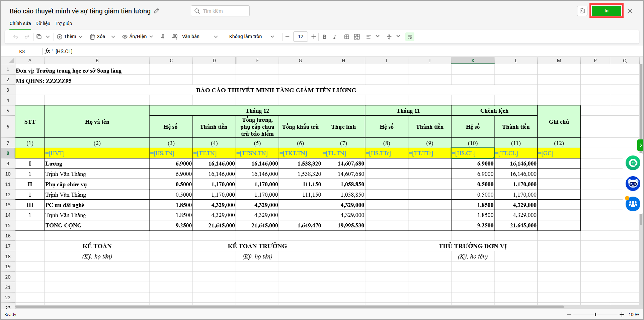Click the decrease decimal places icon
This screenshot has height=320, width=644.
click(163, 37)
